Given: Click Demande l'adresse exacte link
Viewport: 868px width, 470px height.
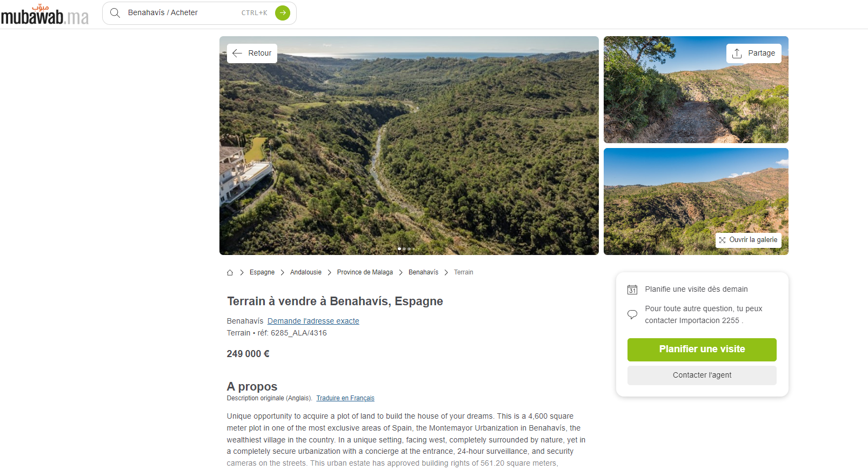Looking at the screenshot, I should pos(313,321).
